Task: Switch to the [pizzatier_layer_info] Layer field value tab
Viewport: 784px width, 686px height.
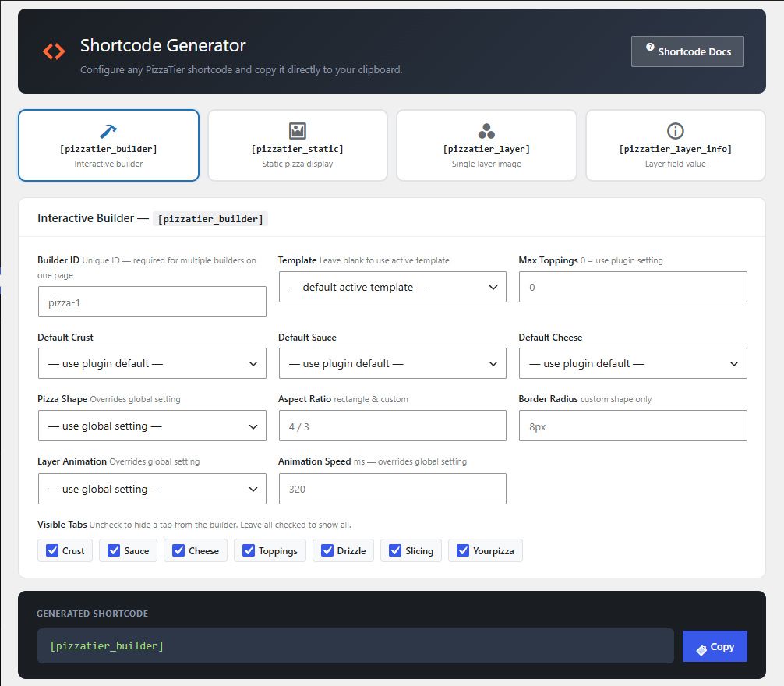Action: pyautogui.click(x=675, y=146)
